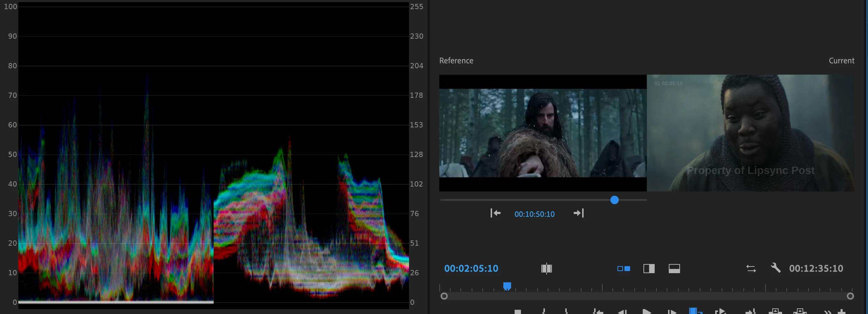Click the Current label
This screenshot has height=314, width=868.
pos(842,61)
